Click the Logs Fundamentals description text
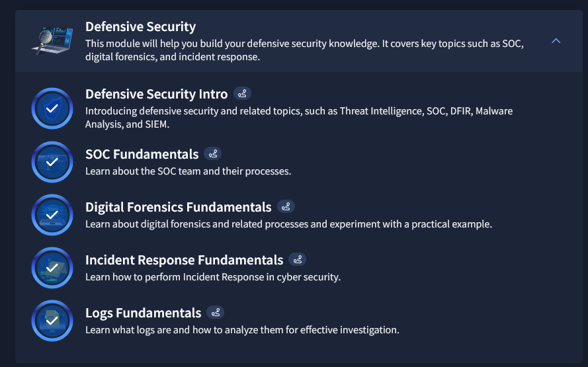588x367 pixels. (242, 329)
